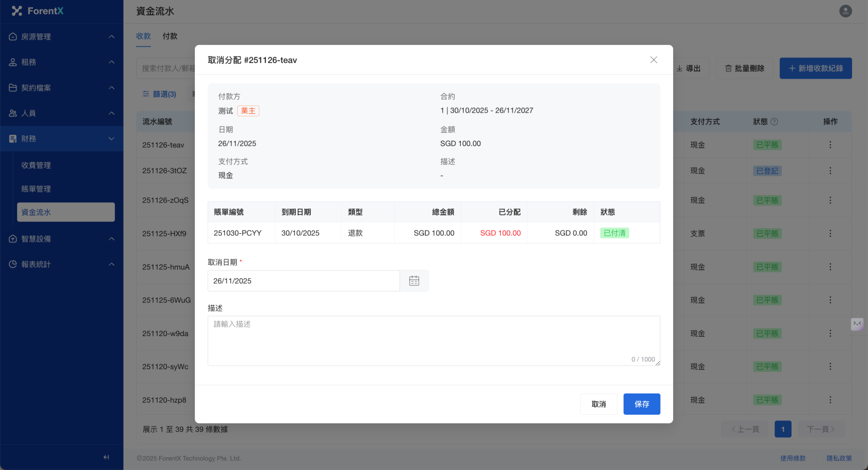Click the 保存 button

(x=641, y=404)
